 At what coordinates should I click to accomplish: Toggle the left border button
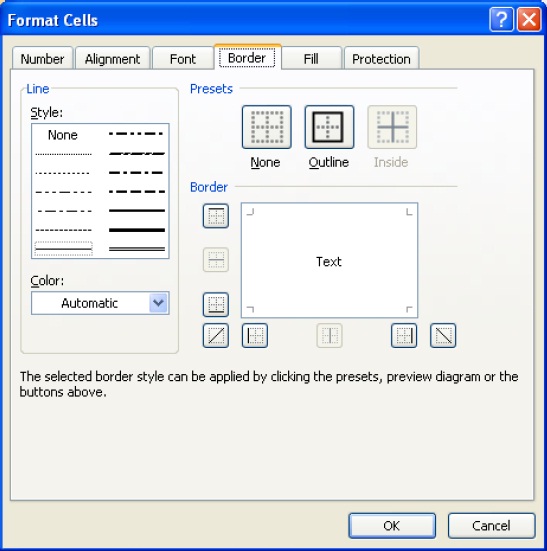(255, 336)
